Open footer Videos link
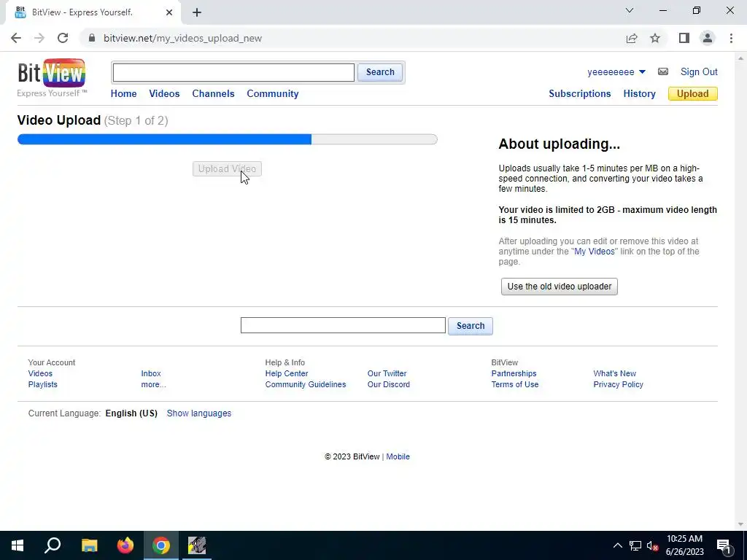Screen dimensions: 747x560 [40, 373]
